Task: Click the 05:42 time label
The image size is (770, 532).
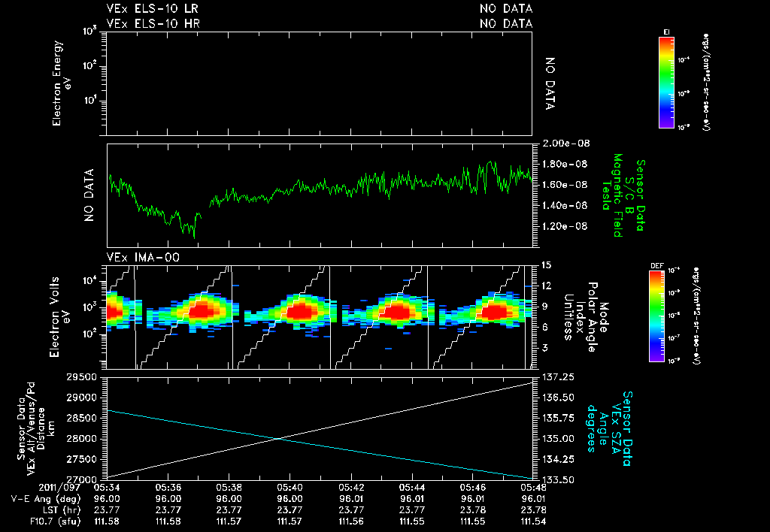Action: tap(351, 488)
